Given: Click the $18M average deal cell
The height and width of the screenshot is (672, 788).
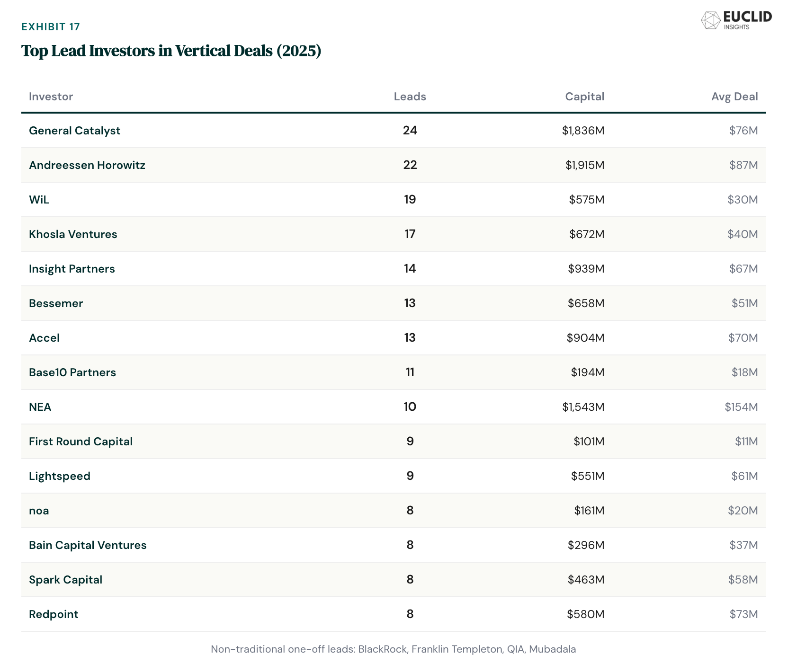Looking at the screenshot, I should pyautogui.click(x=745, y=372).
